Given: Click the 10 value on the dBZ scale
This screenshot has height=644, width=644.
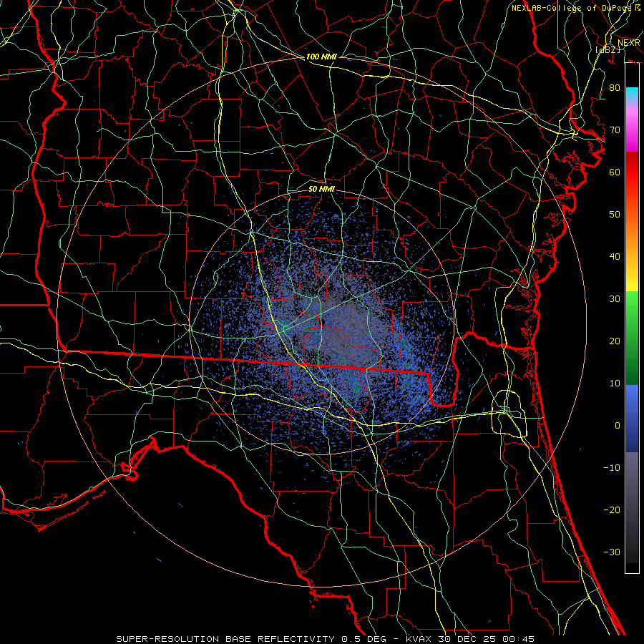Looking at the screenshot, I should [x=615, y=384].
